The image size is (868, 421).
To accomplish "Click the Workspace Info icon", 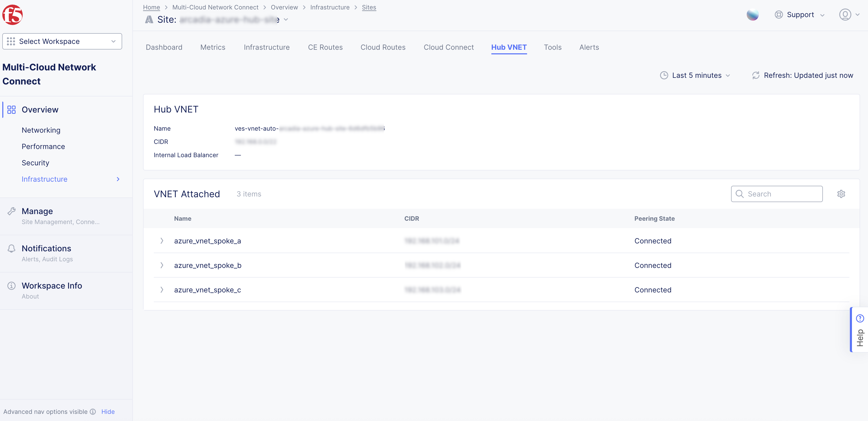I will pos(11,286).
